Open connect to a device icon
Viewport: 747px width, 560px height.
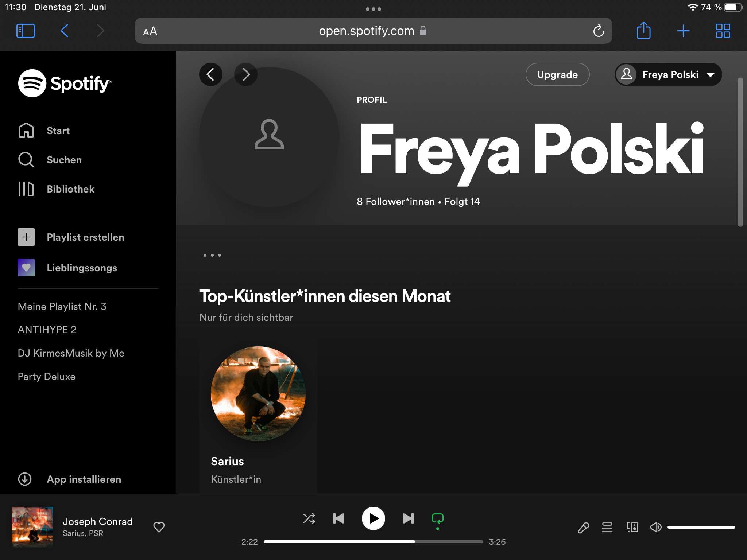(632, 527)
